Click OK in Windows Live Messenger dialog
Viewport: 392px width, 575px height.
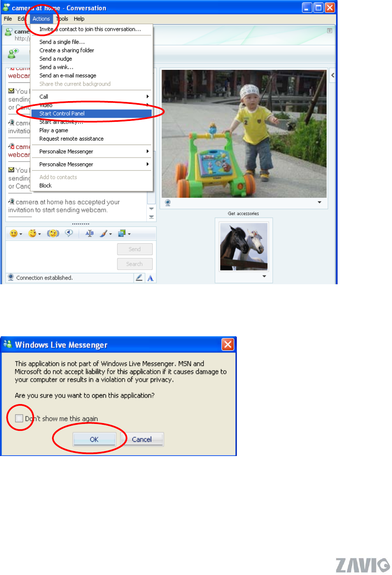94,439
